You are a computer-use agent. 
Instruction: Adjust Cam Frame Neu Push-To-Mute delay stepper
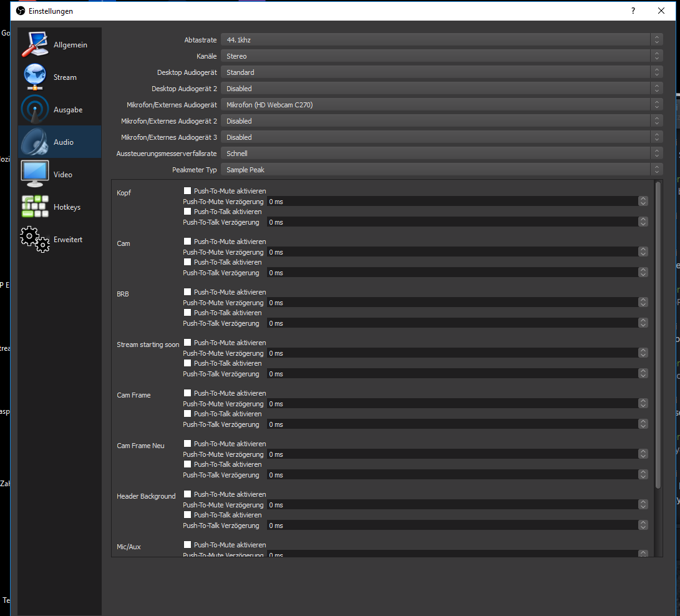point(643,454)
